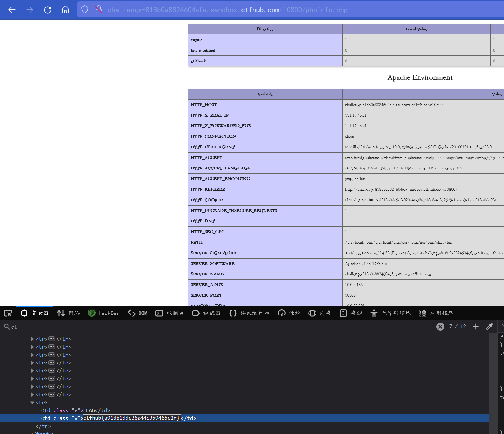Open the 应用程序 application tab
Screen dimensions: 504x434
[x=436, y=313]
